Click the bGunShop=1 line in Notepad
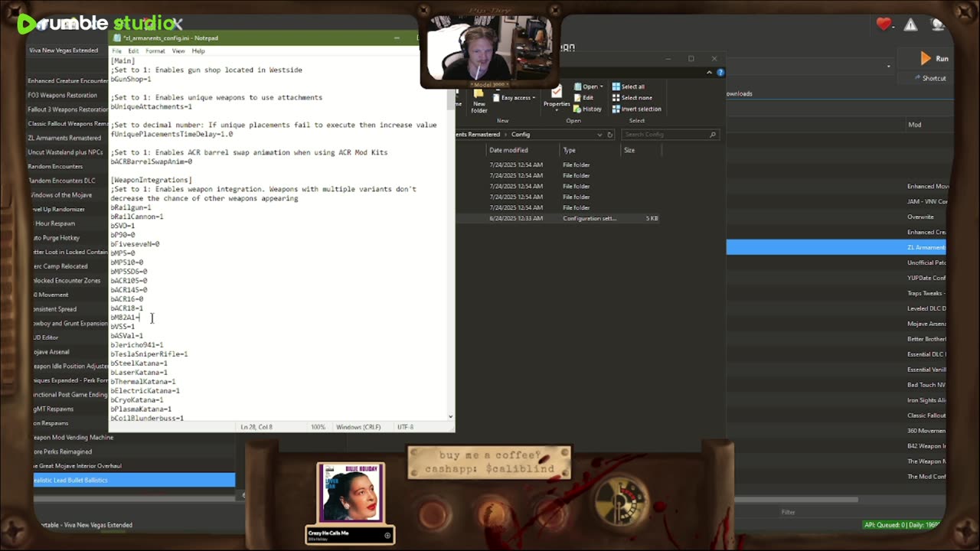980x551 pixels. (131, 79)
